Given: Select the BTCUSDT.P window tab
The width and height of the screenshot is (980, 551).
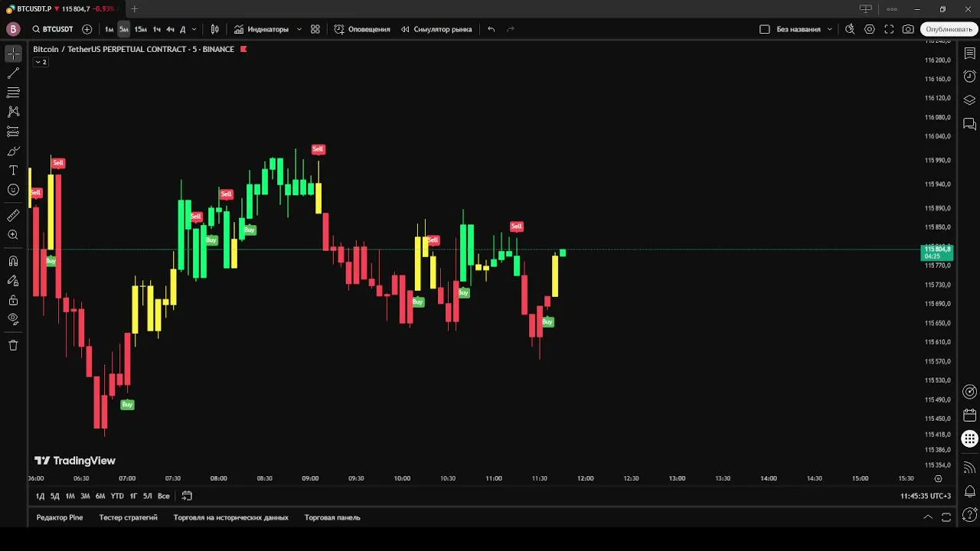Looking at the screenshot, I should [x=61, y=9].
